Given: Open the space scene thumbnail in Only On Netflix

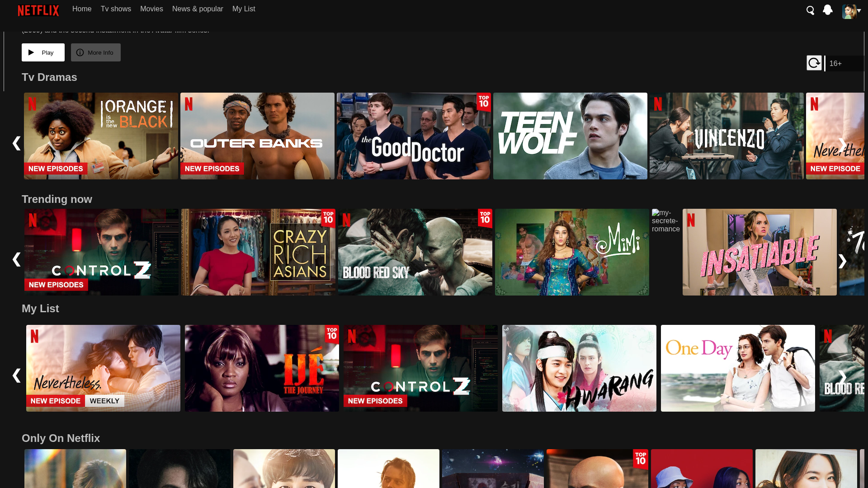Looking at the screenshot, I should click(x=493, y=469).
